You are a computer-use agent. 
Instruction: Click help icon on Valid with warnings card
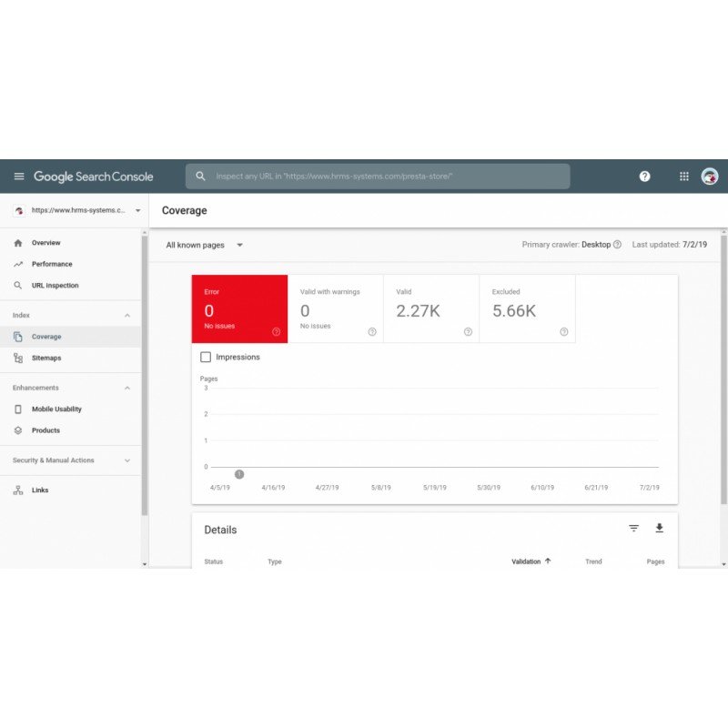click(x=372, y=331)
